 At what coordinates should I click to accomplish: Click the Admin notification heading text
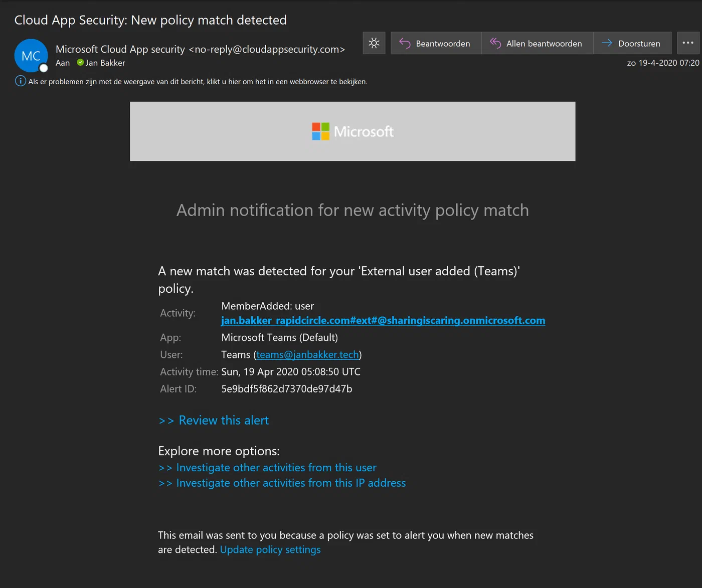353,210
